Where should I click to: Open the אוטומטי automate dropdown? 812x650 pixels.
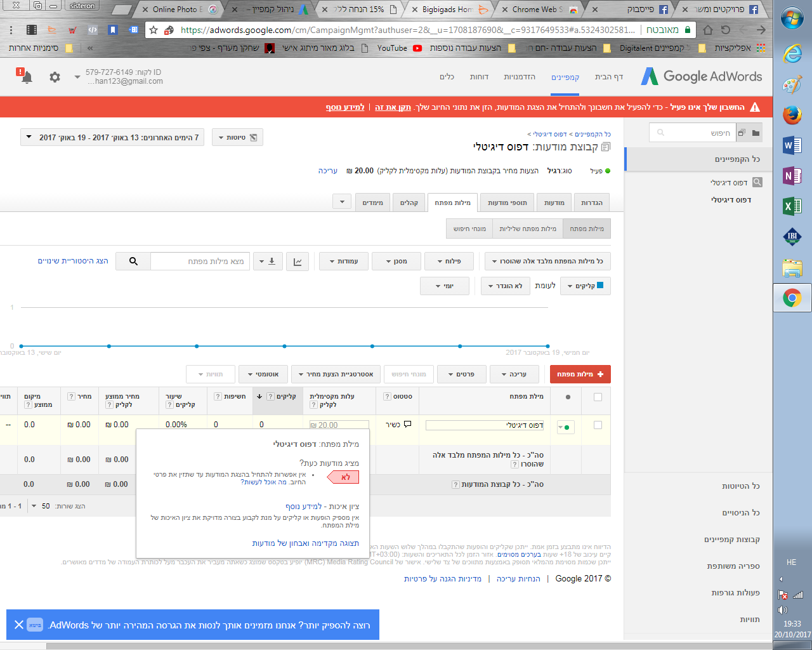coord(263,374)
